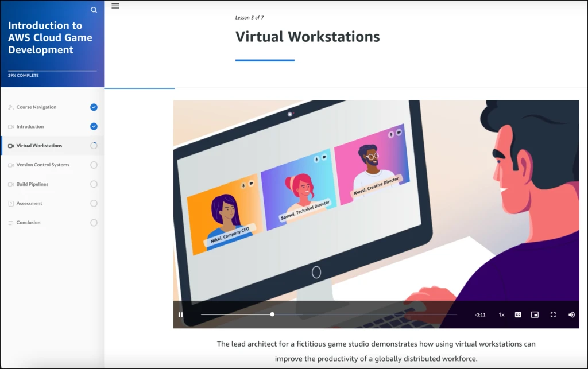Image resolution: width=588 pixels, height=369 pixels.
Task: Enter fullscreen video mode
Action: pyautogui.click(x=553, y=314)
